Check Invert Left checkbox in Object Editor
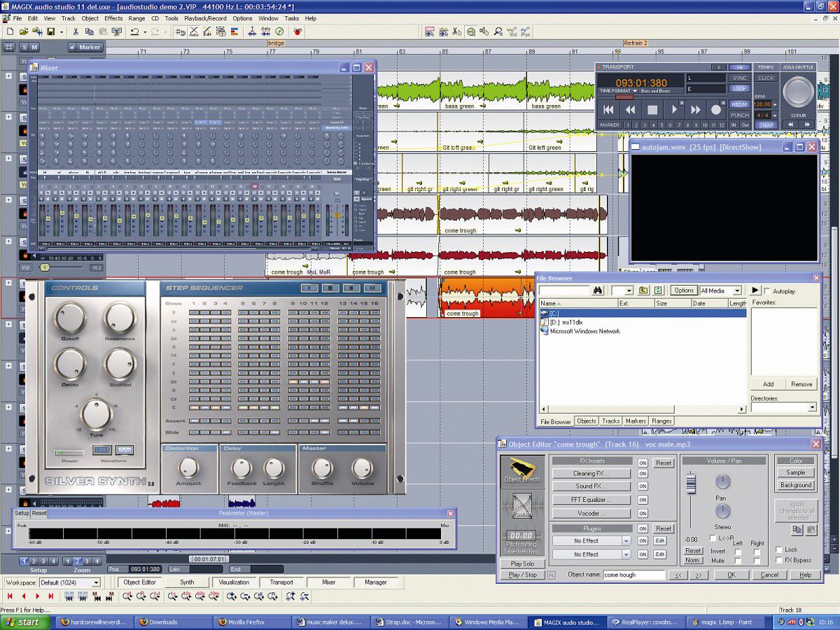Image resolution: width=840 pixels, height=630 pixels. (737, 552)
